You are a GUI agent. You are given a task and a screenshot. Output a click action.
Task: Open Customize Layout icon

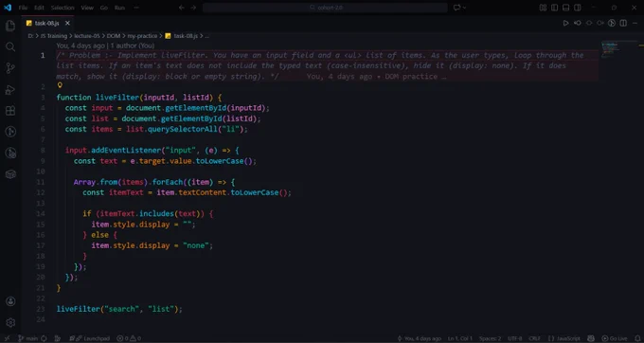pyautogui.click(x=543, y=8)
